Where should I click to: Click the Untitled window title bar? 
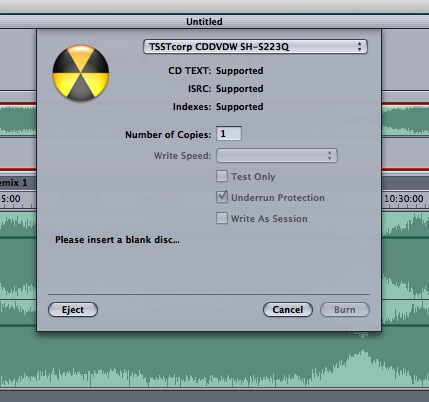pos(204,22)
